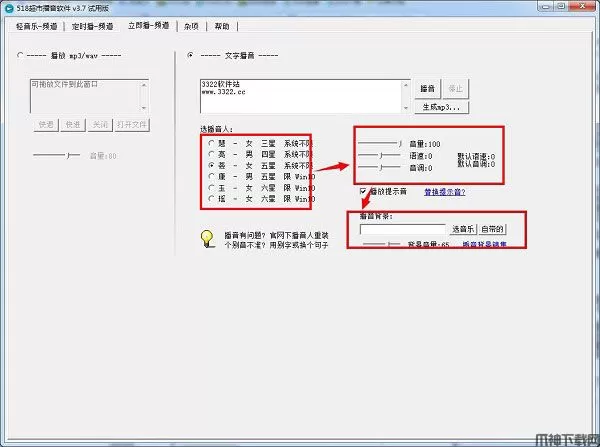Open the 替换提示音? link
This screenshot has height=447, width=600.
(445, 192)
